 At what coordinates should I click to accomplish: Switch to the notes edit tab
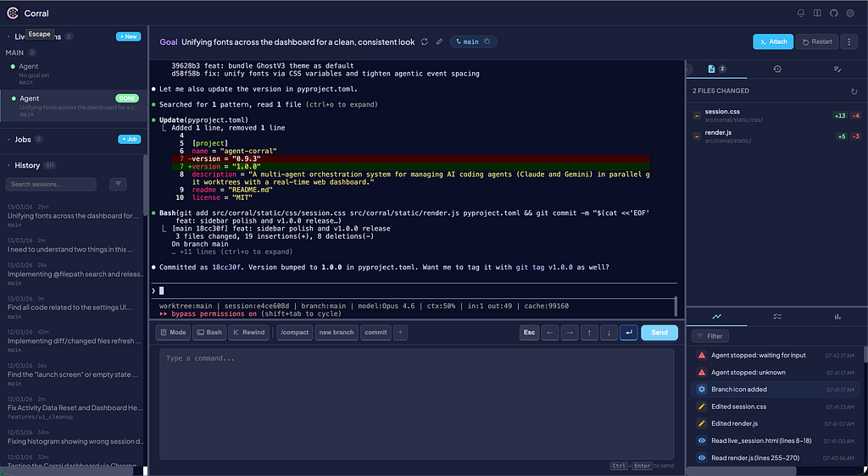coord(837,69)
